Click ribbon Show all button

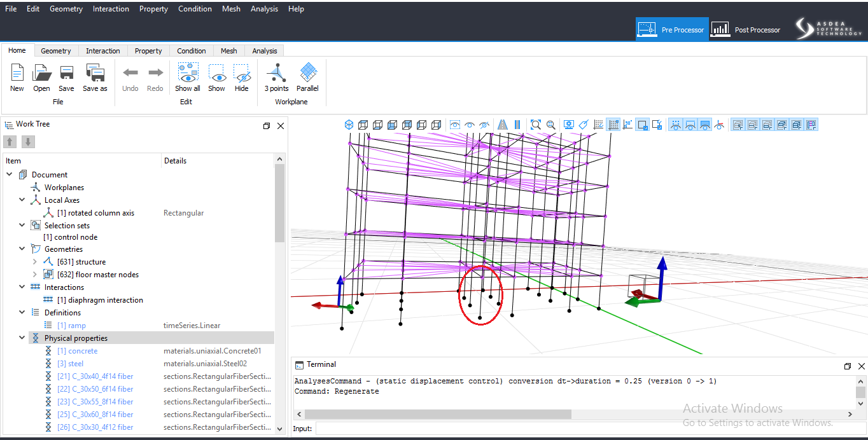tap(188, 78)
